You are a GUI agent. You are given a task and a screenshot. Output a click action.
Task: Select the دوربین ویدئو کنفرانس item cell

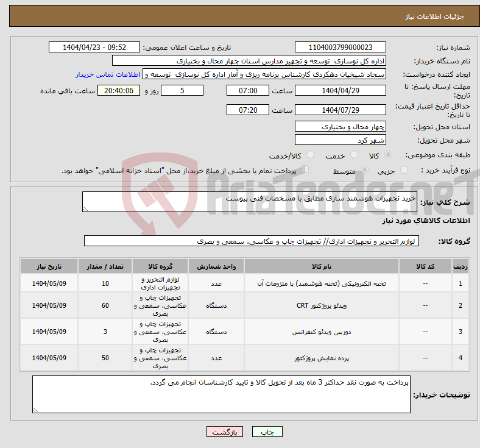coord(322,332)
